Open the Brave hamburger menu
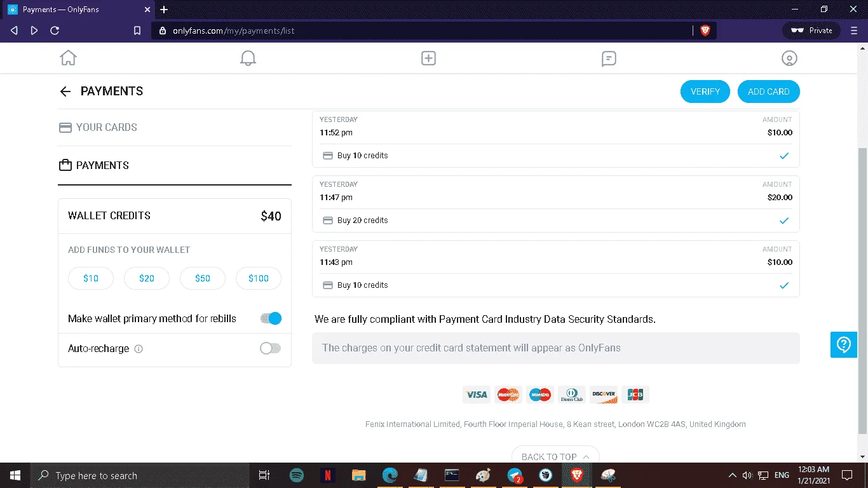Viewport: 868px width, 488px height. coord(853,30)
